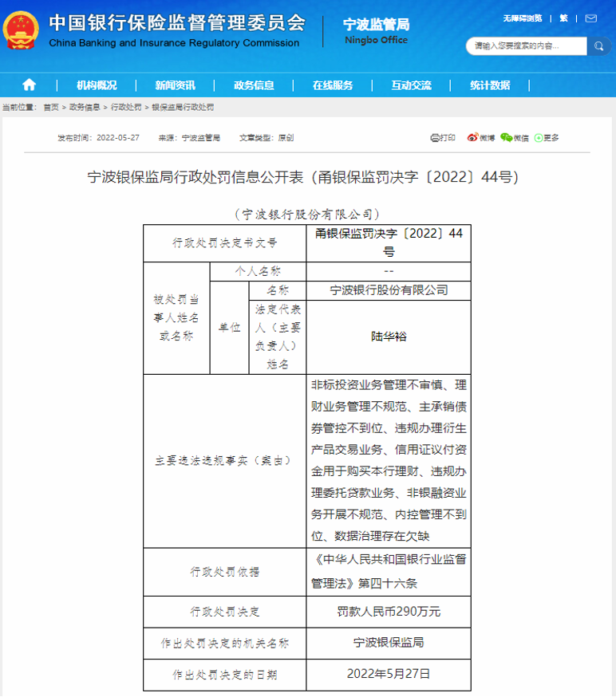Image resolution: width=616 pixels, height=697 pixels.
Task: Open the 机构概况 menu
Action: coord(97,85)
